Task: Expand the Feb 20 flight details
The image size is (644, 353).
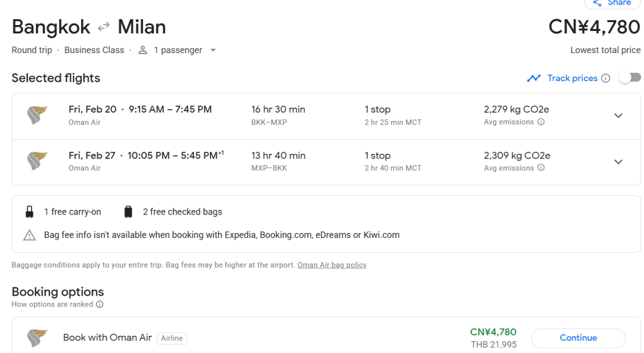Action: point(618,116)
